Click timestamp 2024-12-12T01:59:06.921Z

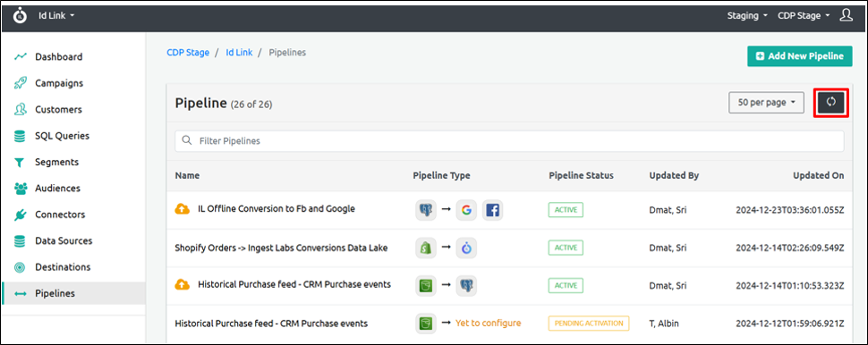click(790, 324)
